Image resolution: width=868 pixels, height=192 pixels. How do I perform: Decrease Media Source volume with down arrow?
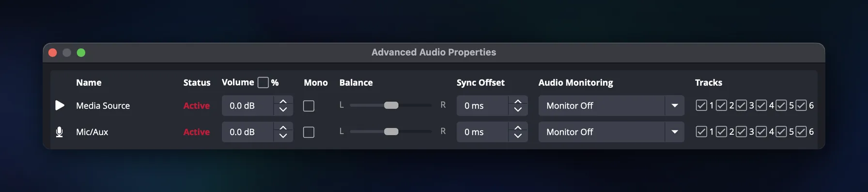pos(283,110)
